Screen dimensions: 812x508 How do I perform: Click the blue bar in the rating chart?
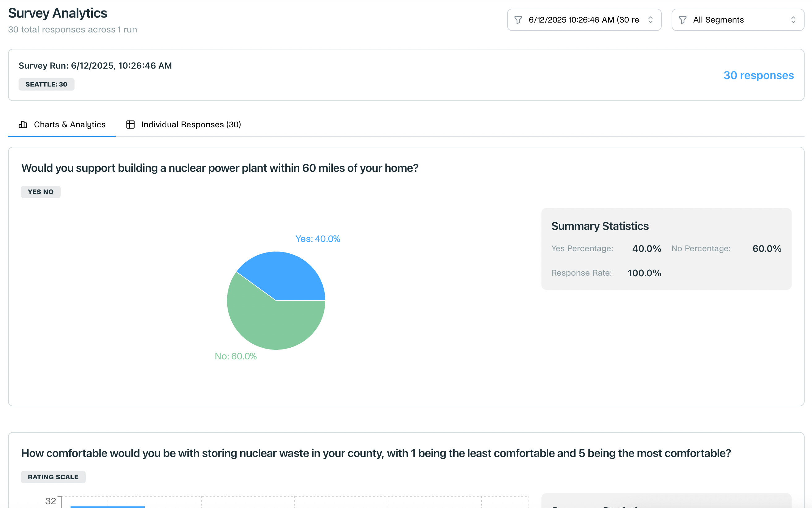(x=108, y=507)
